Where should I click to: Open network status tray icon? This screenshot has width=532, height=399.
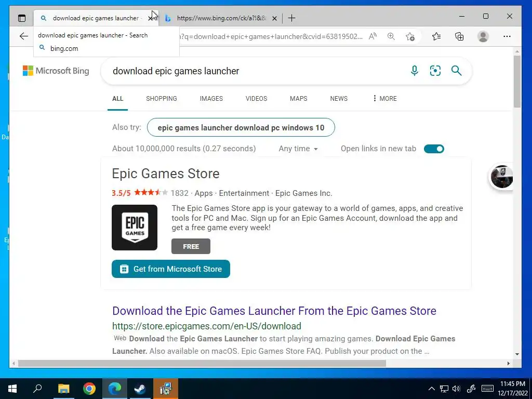click(444, 389)
